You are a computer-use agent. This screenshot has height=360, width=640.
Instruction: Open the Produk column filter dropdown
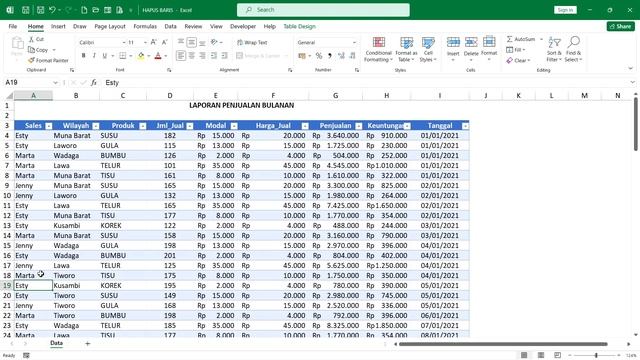point(142,126)
